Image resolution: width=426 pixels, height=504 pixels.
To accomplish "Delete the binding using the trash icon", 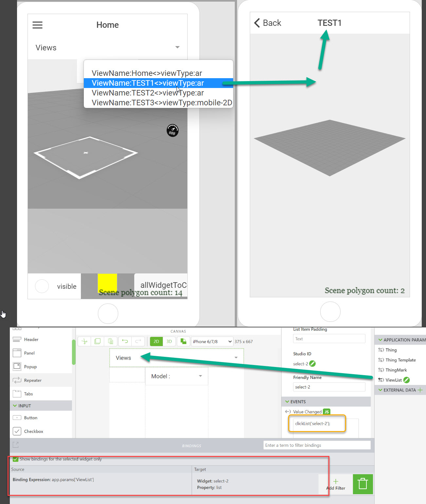I will tap(362, 484).
